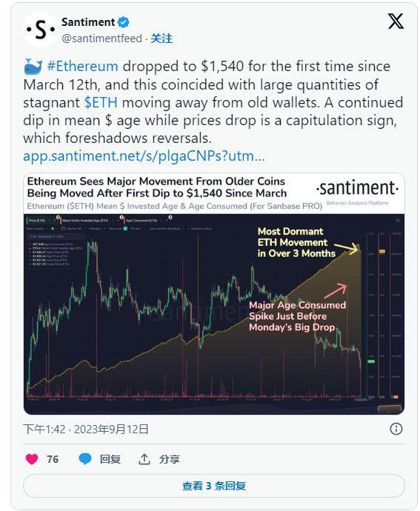Open the app.santiment.net chart link
This screenshot has width=420, height=511.
tap(144, 156)
